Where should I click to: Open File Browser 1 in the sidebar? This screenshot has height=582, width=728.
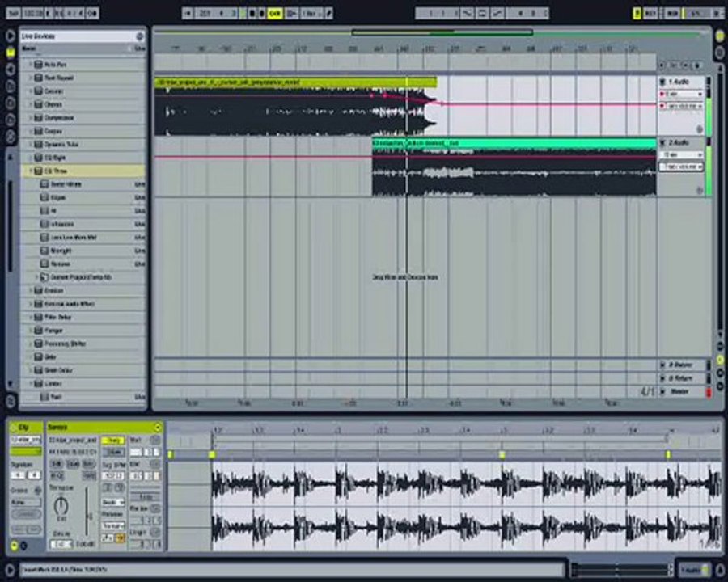[x=11, y=86]
